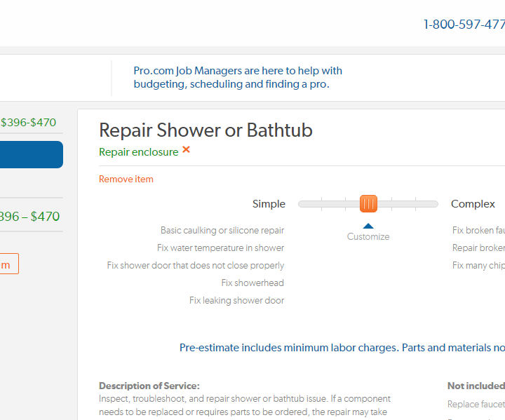Click the lower $396 – $470 total estimate
The width and height of the screenshot is (505, 420).
tap(29, 217)
